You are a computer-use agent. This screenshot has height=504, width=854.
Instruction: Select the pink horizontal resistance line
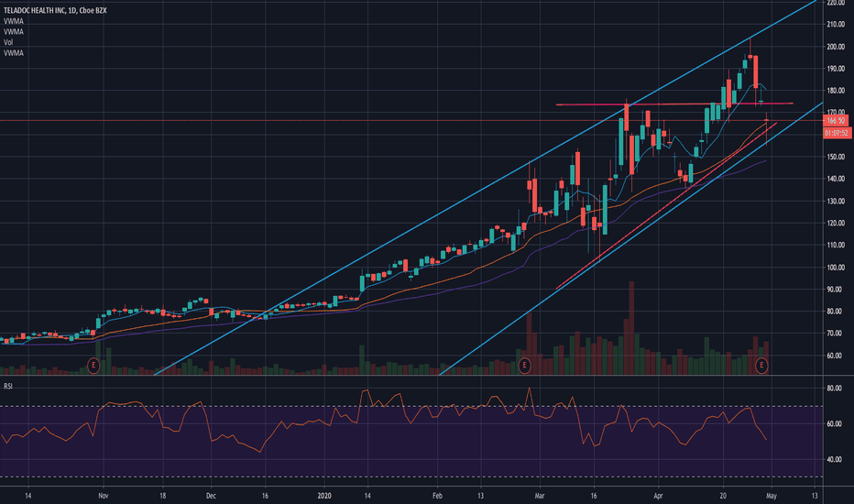pyautogui.click(x=674, y=104)
